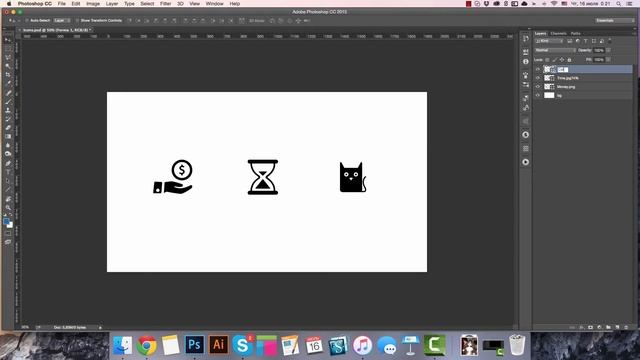
Task: Select the Healing Brush tool
Action: tap(8, 93)
